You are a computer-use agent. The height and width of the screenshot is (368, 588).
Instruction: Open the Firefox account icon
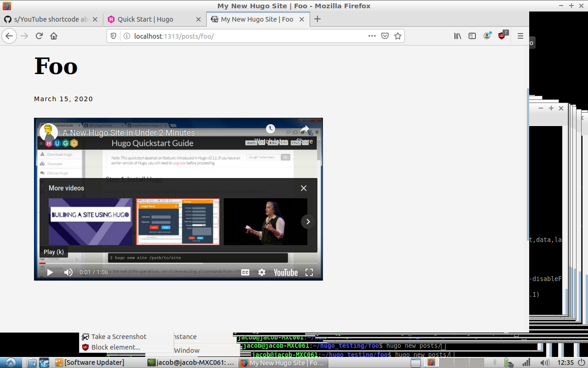point(487,36)
